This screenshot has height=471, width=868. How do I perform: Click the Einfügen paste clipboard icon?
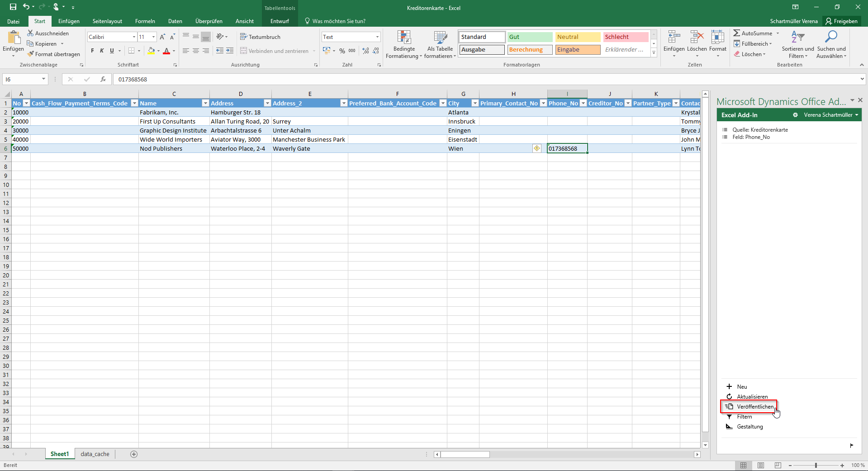14,37
